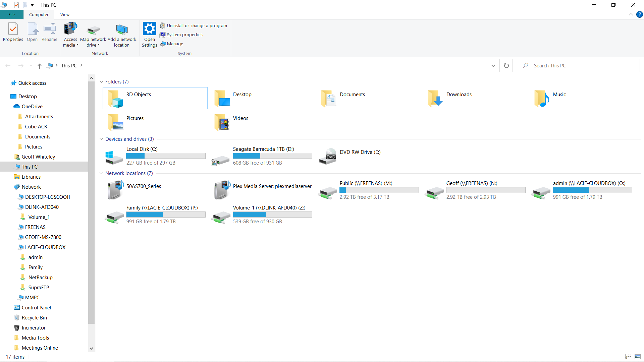Select the DVD RW Drive (E:) icon
Viewport: 644px width, 362px height.
coord(328,156)
